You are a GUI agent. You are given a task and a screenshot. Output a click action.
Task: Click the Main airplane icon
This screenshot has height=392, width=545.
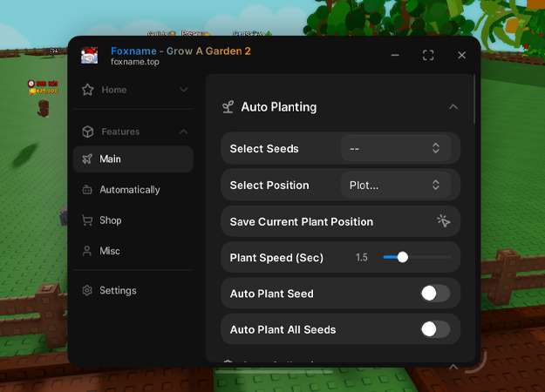click(87, 159)
